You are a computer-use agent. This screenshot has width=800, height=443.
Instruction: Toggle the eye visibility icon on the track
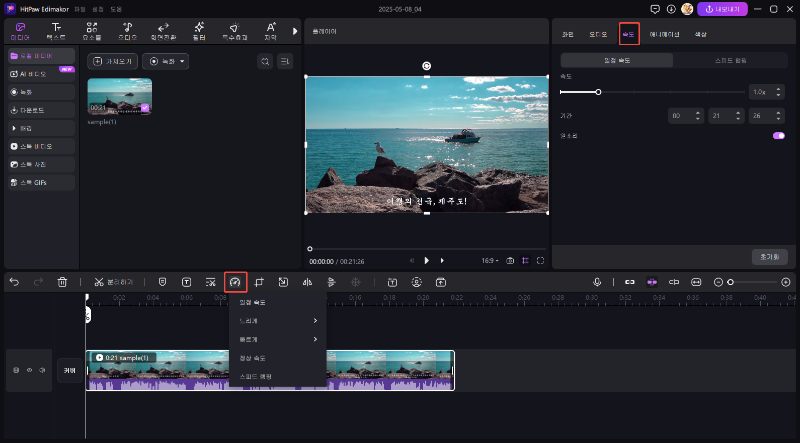click(x=29, y=370)
